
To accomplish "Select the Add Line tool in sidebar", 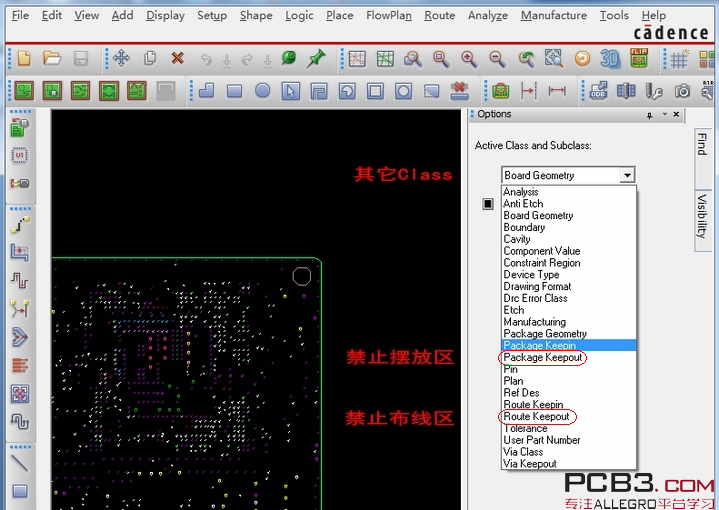I will pyautogui.click(x=19, y=463).
